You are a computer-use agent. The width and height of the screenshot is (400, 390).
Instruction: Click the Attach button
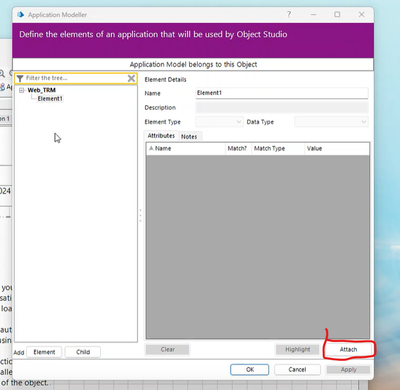click(348, 349)
